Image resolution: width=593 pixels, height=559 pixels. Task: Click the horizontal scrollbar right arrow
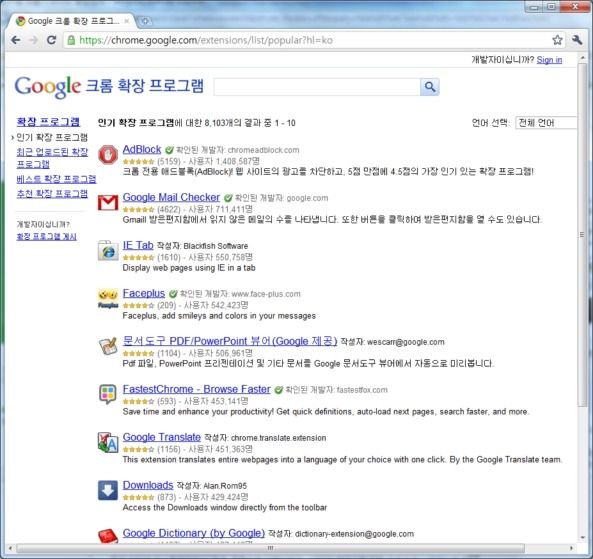point(571,548)
